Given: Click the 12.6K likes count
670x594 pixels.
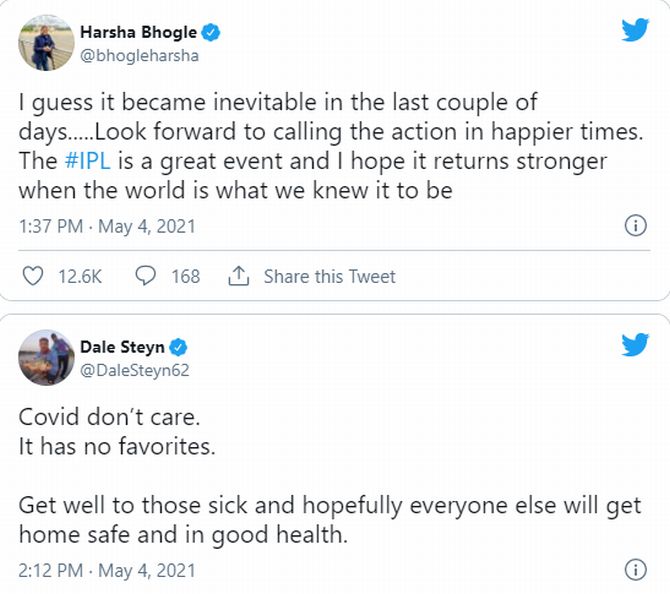Looking at the screenshot, I should click(x=80, y=277).
